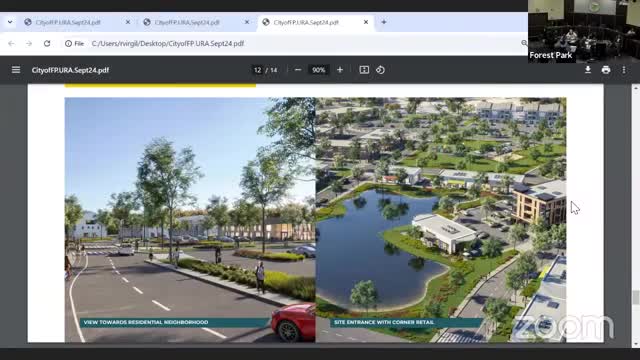The width and height of the screenshot is (640, 360).
Task: Zoom out the PDF
Action: 298,70
